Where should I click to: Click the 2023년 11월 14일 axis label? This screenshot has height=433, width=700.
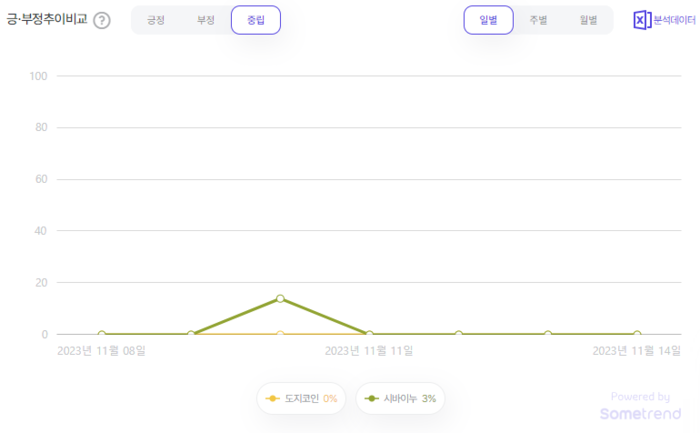(636, 351)
